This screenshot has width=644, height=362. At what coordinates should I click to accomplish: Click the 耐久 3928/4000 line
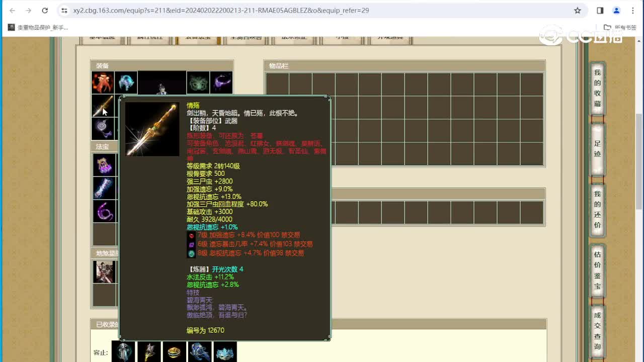pyautogui.click(x=210, y=219)
